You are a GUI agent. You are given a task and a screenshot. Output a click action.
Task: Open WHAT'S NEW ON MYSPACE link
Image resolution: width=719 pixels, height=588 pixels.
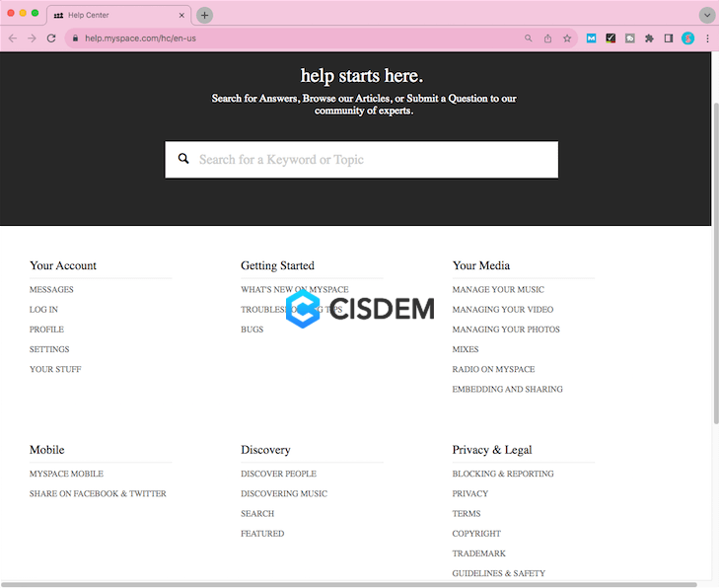click(294, 289)
